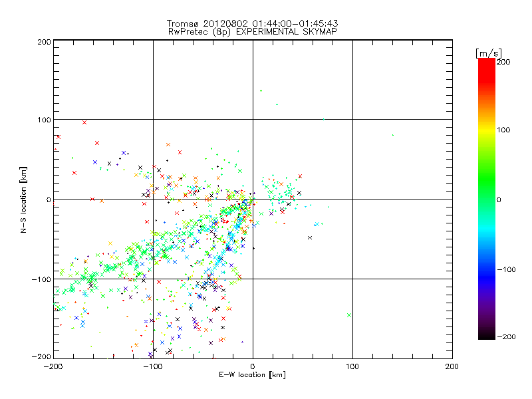The width and height of the screenshot is (532, 399).
Task: Click the subtitle 'RwPretec (8p) EXPERIMENTAL SKYMAP'
Action: (x=253, y=32)
